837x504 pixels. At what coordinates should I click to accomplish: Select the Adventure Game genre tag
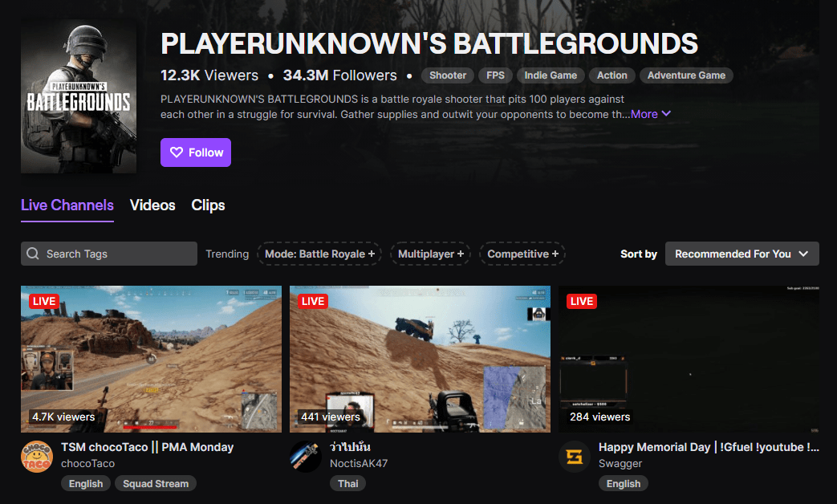pyautogui.click(x=686, y=75)
